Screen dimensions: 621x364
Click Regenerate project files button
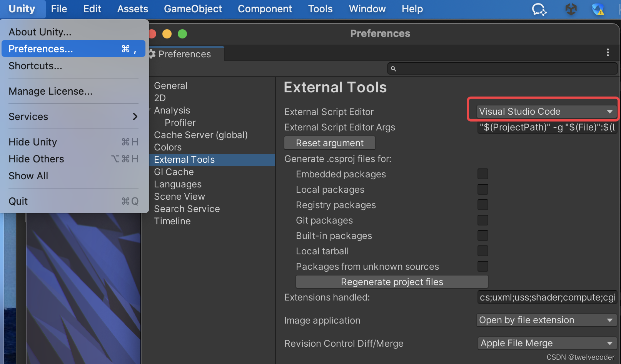click(x=392, y=282)
